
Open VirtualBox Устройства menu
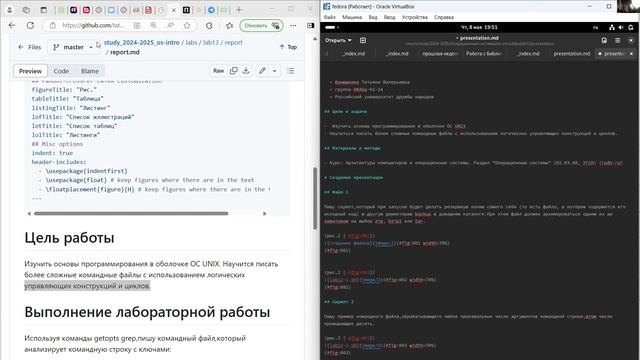[415, 17]
